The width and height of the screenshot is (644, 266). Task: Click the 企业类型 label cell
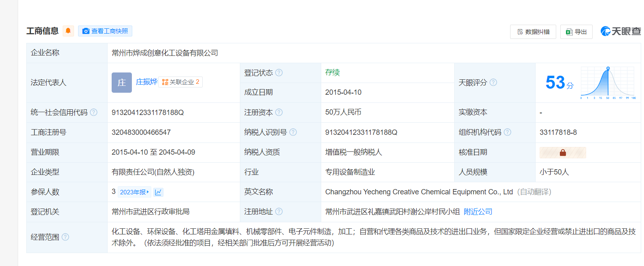click(x=67, y=172)
